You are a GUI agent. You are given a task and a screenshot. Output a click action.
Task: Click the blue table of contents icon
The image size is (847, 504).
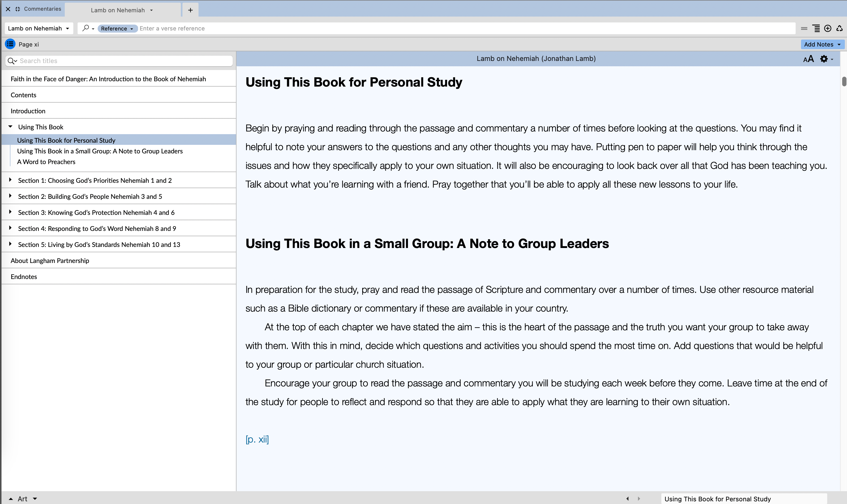10,44
